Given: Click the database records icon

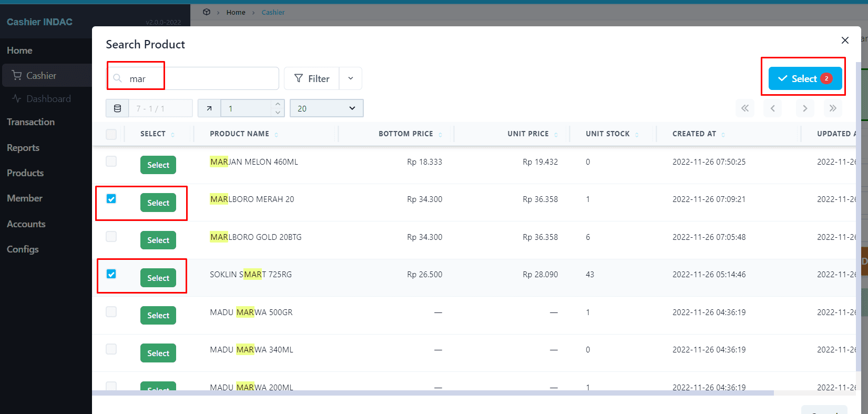Looking at the screenshot, I should 117,108.
